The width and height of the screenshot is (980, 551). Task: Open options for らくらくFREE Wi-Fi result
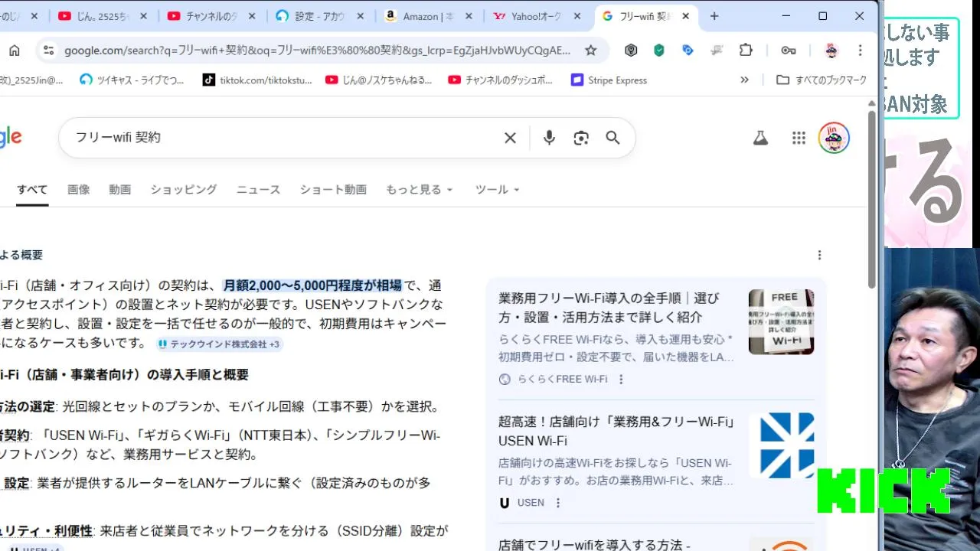click(621, 379)
